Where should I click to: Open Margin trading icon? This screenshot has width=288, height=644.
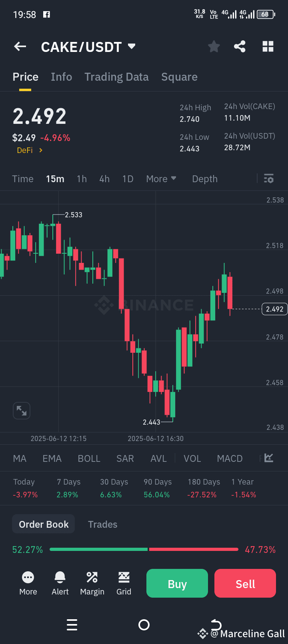pos(92,583)
